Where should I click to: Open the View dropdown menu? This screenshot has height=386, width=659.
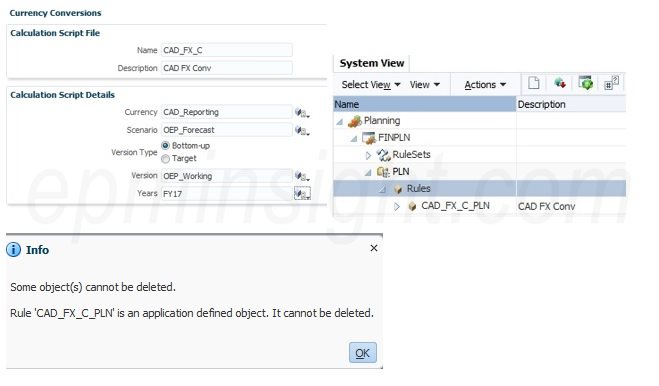pos(424,85)
